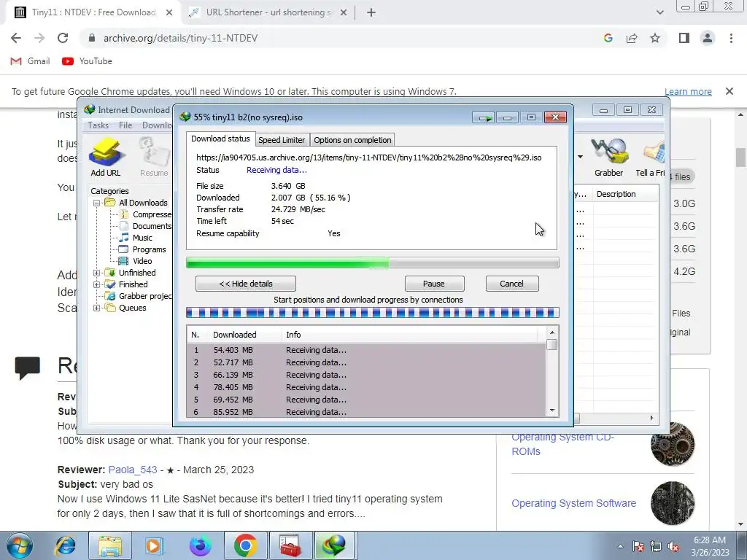747x560 pixels.
Task: Click the clock showing 6:28 AM
Action: [710, 540]
